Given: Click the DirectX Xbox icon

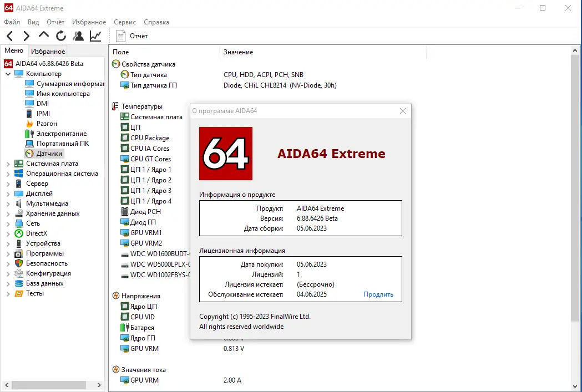Looking at the screenshot, I should pyautogui.click(x=18, y=233).
